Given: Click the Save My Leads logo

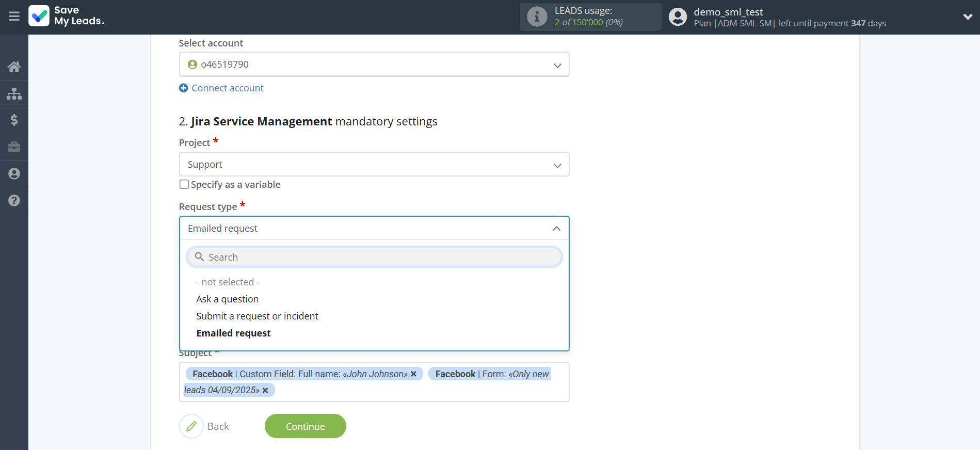Looking at the screenshot, I should point(67,16).
